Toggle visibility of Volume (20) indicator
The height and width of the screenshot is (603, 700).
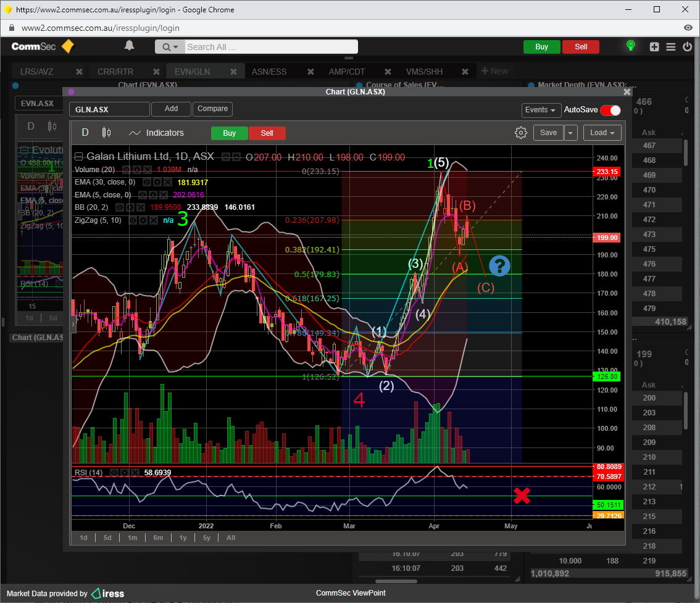click(x=128, y=170)
